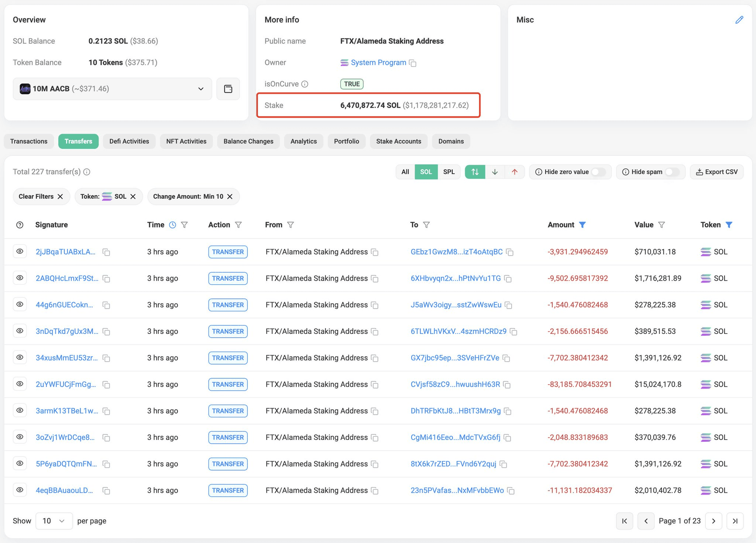Remove Change Amount Min 10 filter
The height and width of the screenshot is (543, 756).
230,197
